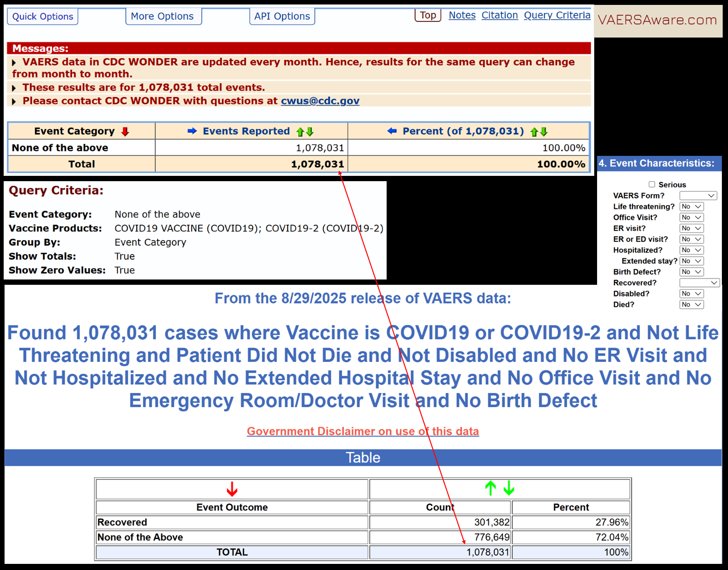Image resolution: width=728 pixels, height=570 pixels.
Task: Click green down arrow above Count column
Action: (509, 488)
